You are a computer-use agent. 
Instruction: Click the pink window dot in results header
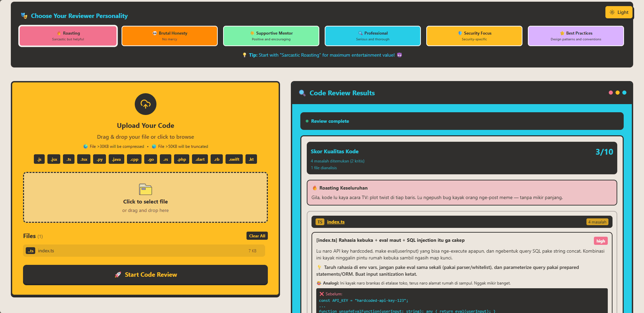click(x=610, y=93)
